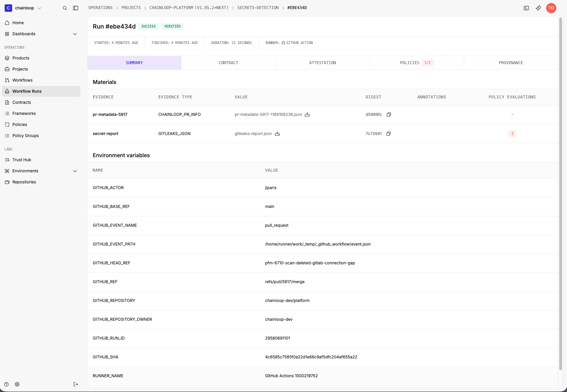This screenshot has width=567, height=392.
Task: Download the gitleaks-report.json file
Action: [x=277, y=134]
